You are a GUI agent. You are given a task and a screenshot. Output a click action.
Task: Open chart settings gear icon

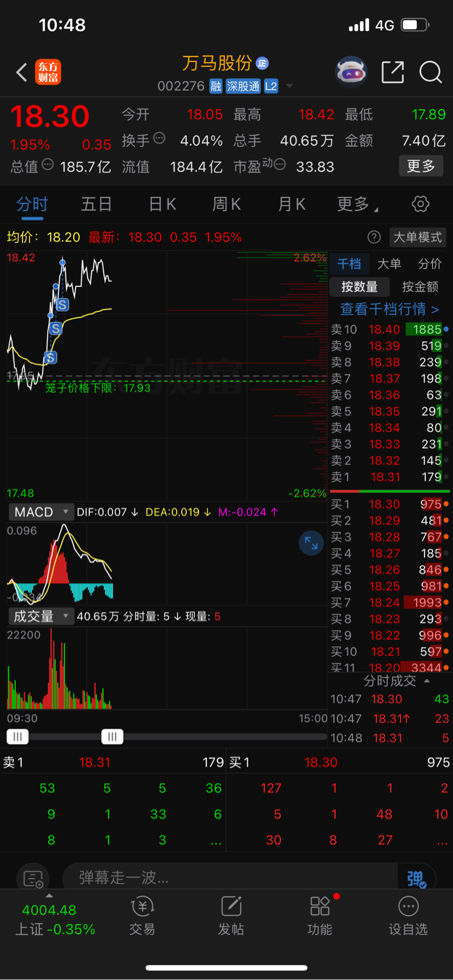(420, 204)
